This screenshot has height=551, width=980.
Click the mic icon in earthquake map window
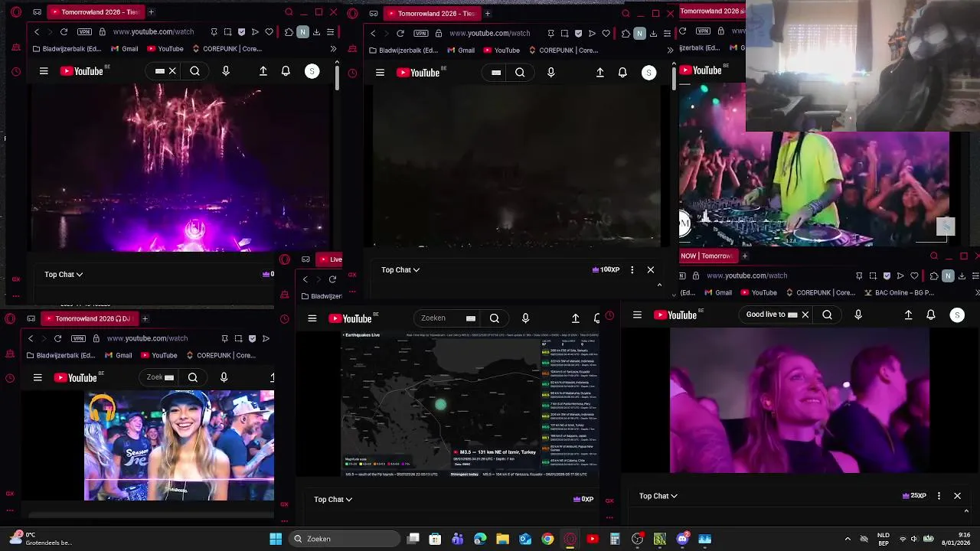[x=525, y=318]
